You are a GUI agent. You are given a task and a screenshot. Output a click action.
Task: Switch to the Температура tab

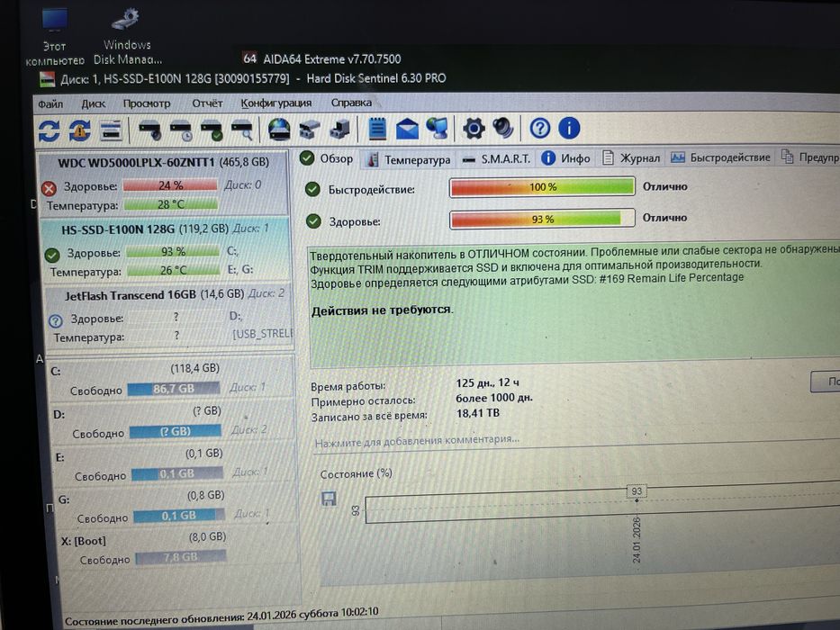(408, 159)
